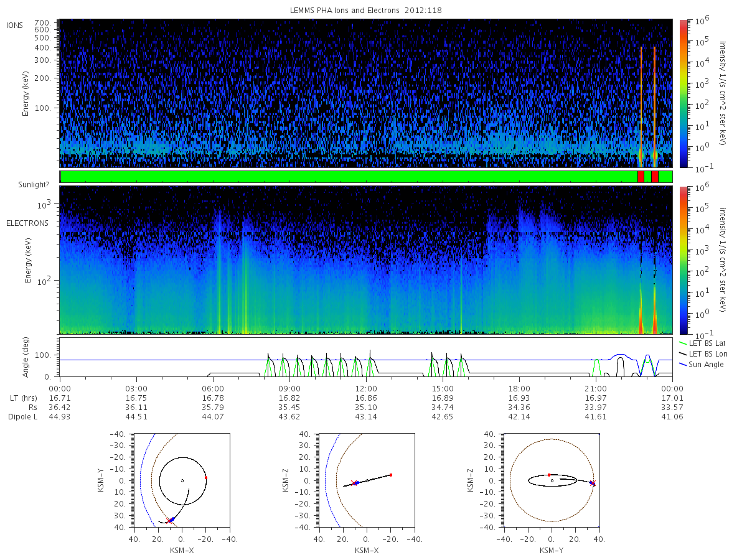
Task: Click the IONS panel label
Action: [16, 25]
